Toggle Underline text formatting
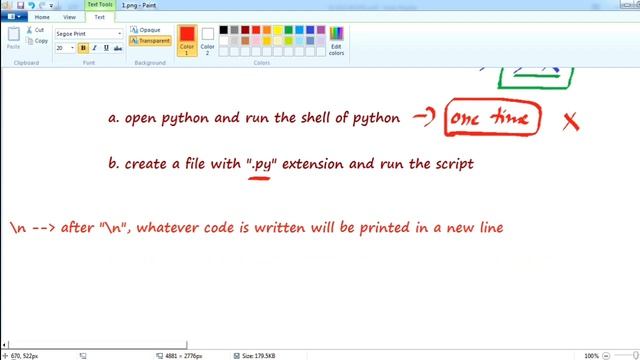The height and width of the screenshot is (360, 640). pyautogui.click(x=106, y=48)
